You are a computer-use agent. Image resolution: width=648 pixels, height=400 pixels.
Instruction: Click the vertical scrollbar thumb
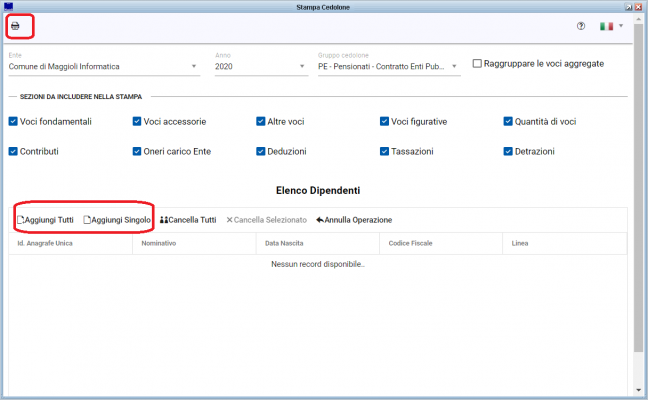[638, 188]
